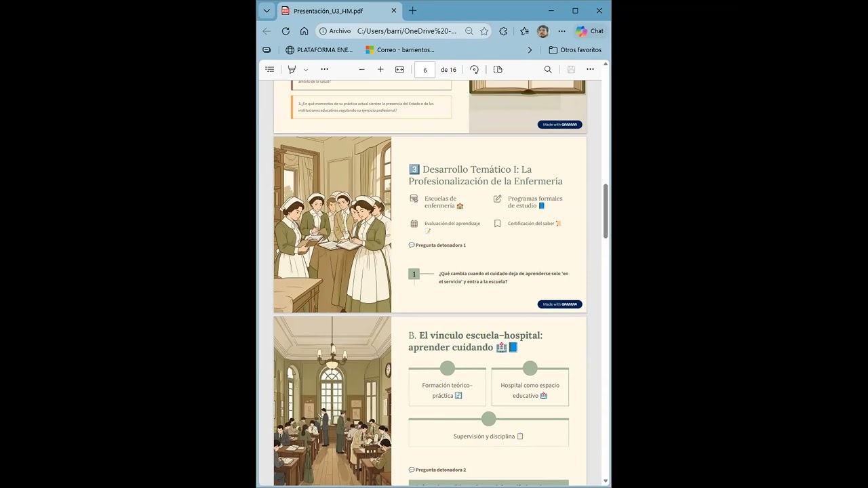Open Correo - barrientos bookmark

coord(400,50)
